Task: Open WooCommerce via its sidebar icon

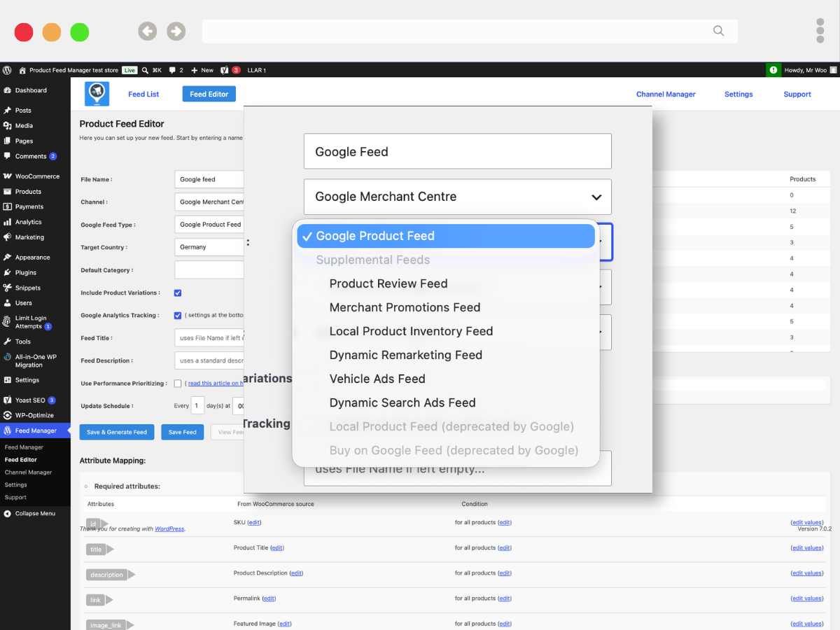Action: pos(7,176)
